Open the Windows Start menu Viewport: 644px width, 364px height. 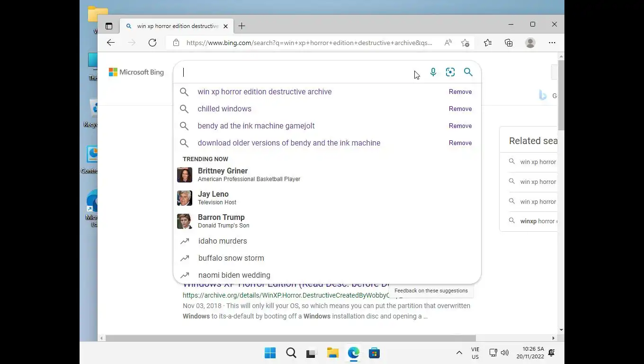[270, 353]
